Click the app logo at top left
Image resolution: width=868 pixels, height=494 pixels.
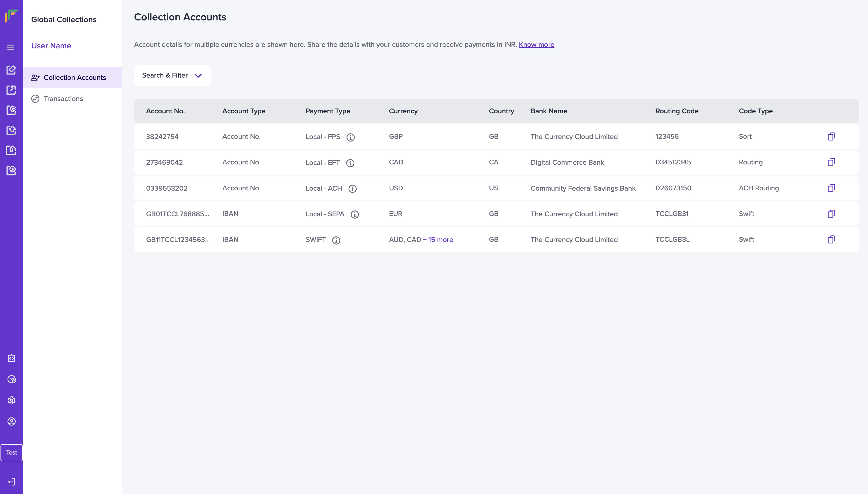[11, 16]
